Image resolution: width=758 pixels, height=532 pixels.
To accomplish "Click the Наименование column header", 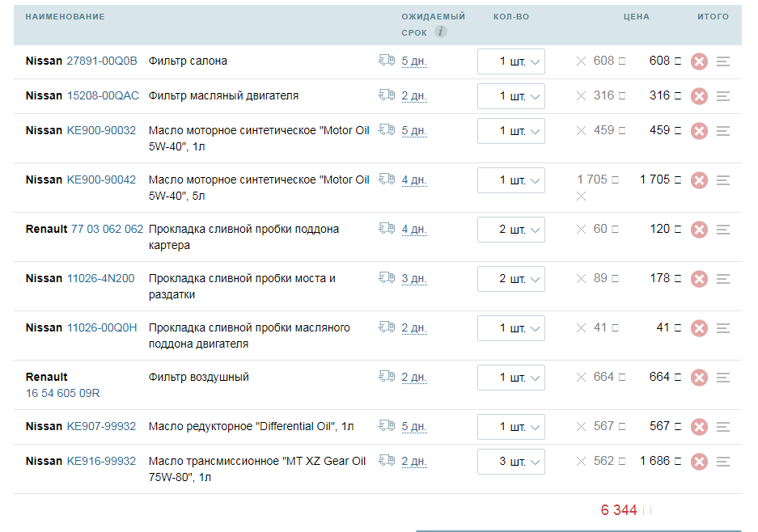I will [x=66, y=17].
